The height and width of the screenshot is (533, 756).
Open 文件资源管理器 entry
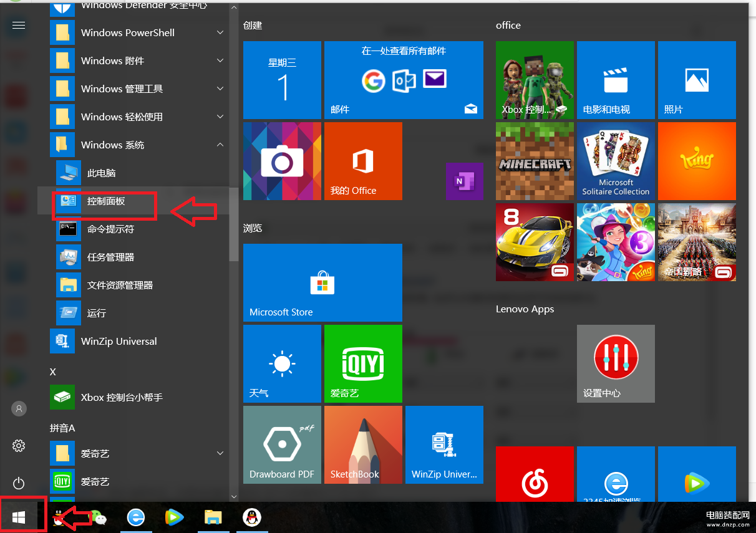point(133,285)
